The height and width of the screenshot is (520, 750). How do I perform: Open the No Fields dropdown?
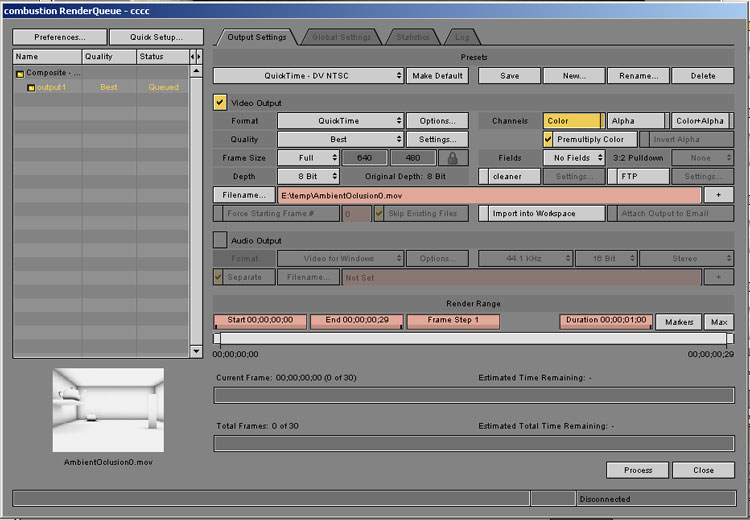point(574,158)
